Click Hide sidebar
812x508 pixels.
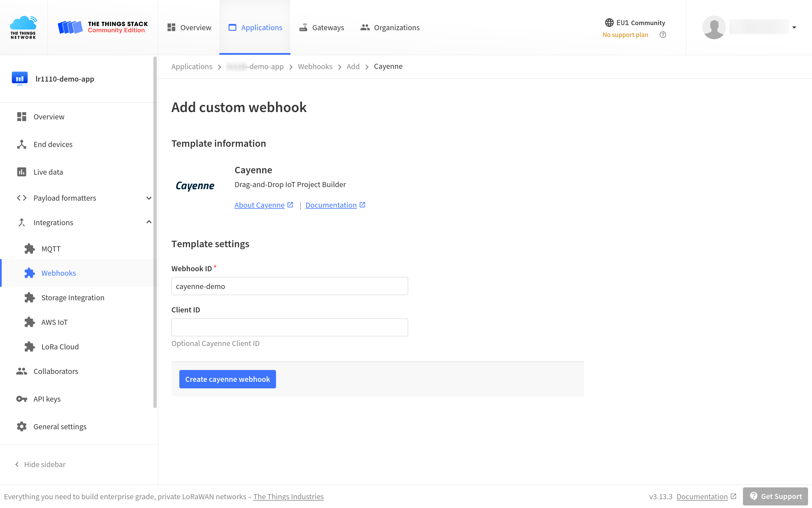pyautogui.click(x=40, y=464)
